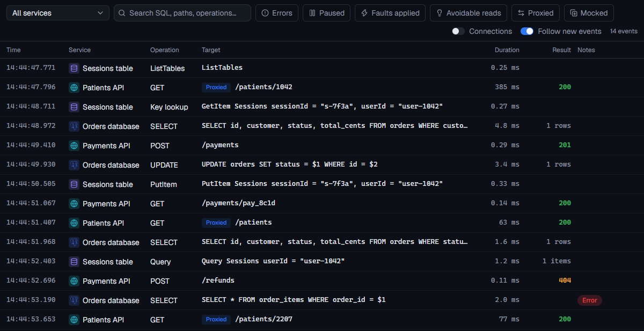Select the 14 events counter
Viewport: 644px width, 331px height.
[624, 31]
